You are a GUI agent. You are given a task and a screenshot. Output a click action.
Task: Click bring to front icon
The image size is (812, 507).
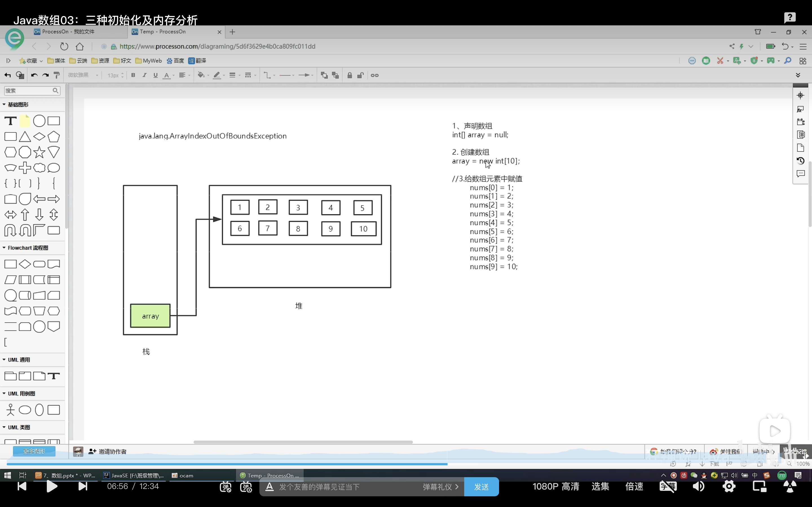(324, 75)
